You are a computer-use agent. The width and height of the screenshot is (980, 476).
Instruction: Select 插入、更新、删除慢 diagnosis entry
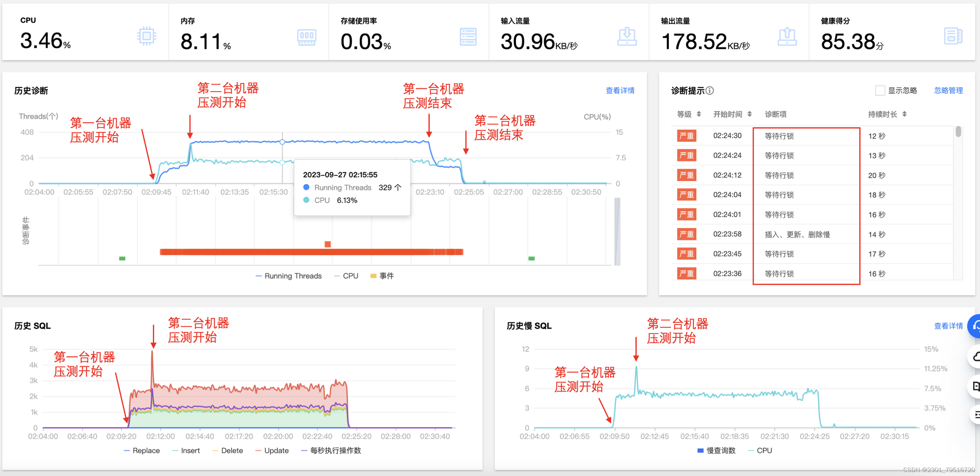coord(797,234)
